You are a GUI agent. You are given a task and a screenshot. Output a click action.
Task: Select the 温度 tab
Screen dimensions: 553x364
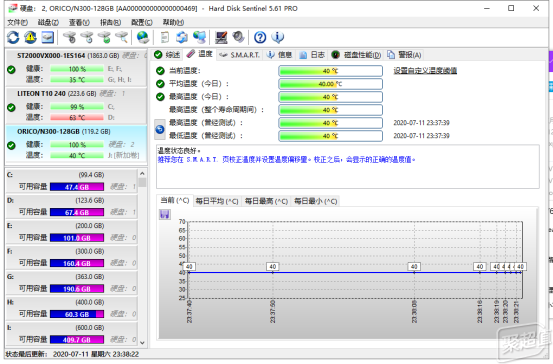[200, 54]
